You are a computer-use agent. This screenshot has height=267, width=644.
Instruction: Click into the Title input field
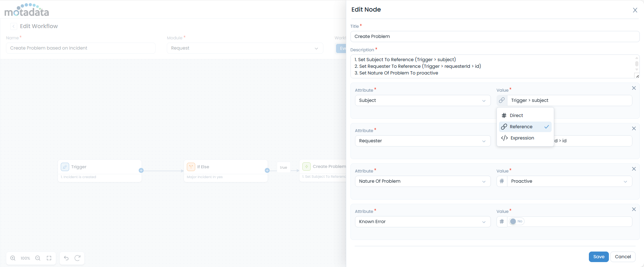[494, 37]
